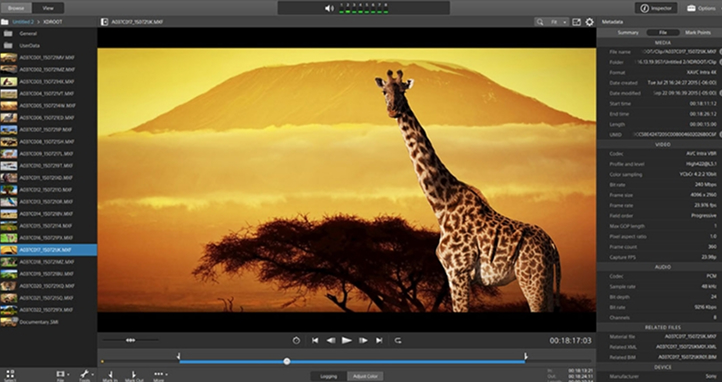Click the Inspector button
Viewport: 722px width, 382px height.
click(x=656, y=8)
